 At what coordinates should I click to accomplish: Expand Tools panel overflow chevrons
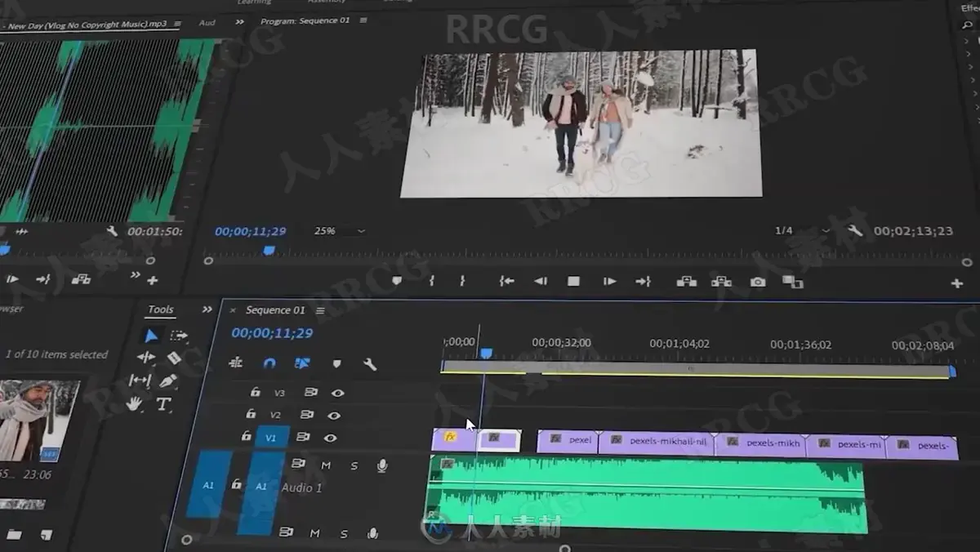(207, 309)
